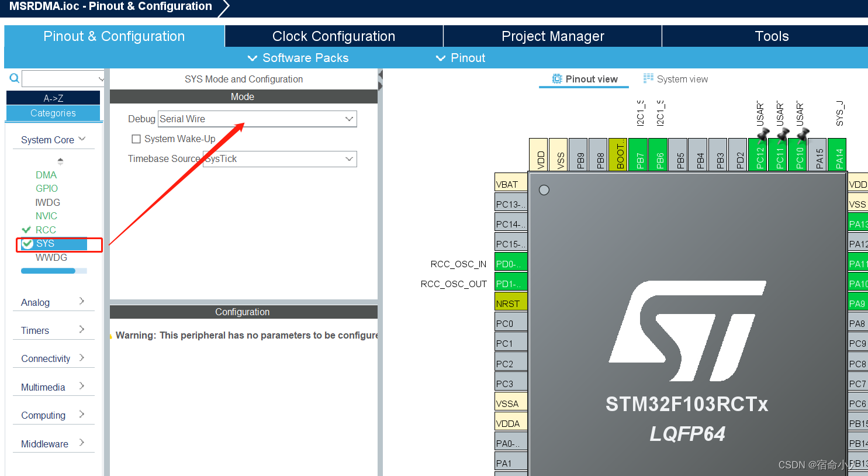Switch to the Clock Configuration tab

[x=333, y=36]
